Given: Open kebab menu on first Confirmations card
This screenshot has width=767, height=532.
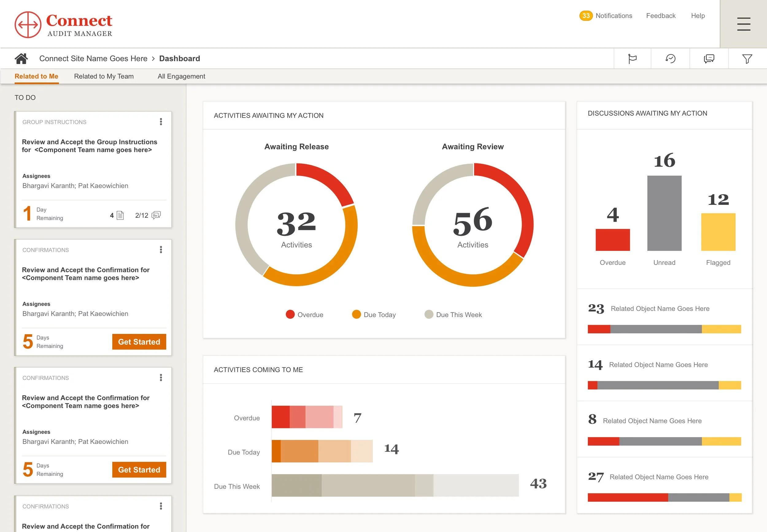Looking at the screenshot, I should (x=161, y=250).
